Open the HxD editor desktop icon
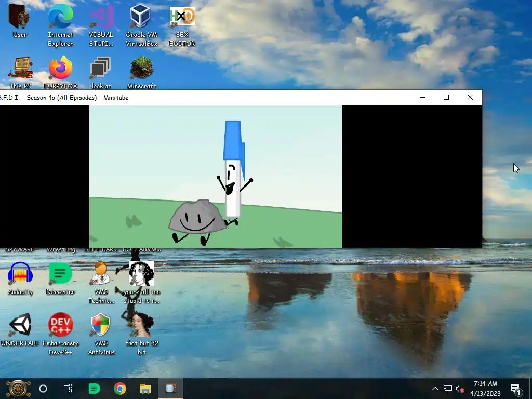This screenshot has height=399, width=532. 182,25
